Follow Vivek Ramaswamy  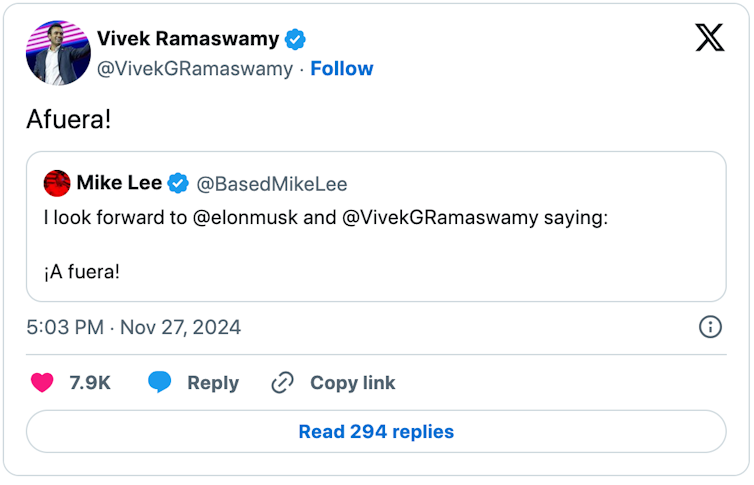[x=341, y=68]
